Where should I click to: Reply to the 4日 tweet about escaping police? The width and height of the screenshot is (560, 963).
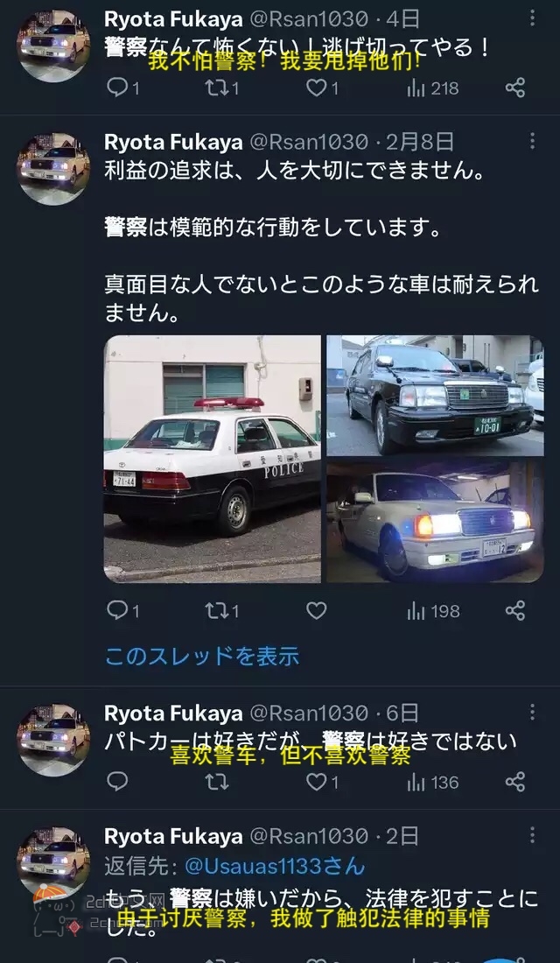tap(122, 88)
